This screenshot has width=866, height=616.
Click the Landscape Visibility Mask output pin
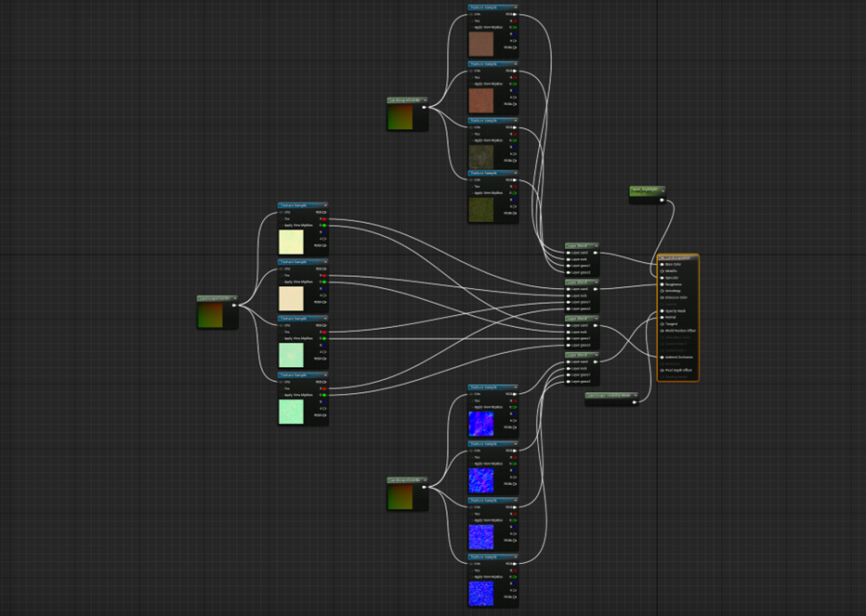[x=634, y=401]
